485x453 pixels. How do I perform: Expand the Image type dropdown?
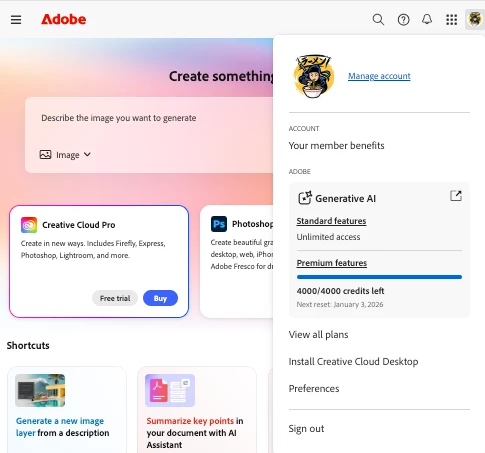tap(65, 155)
